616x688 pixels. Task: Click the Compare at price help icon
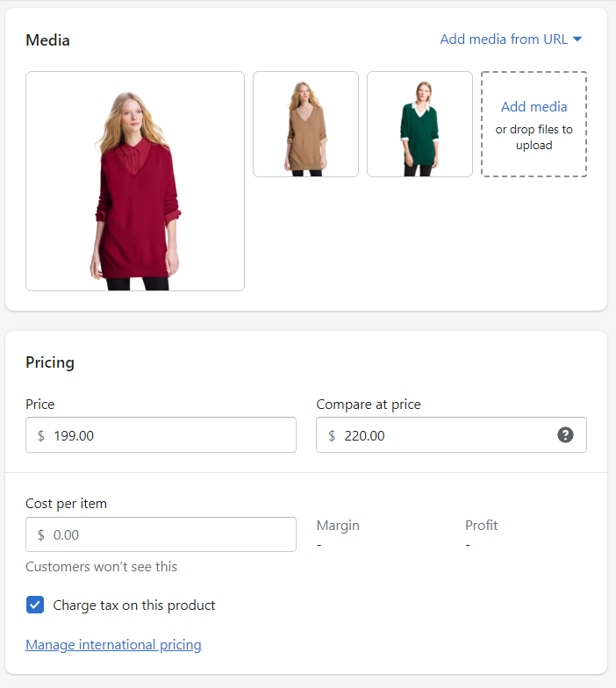(x=565, y=435)
